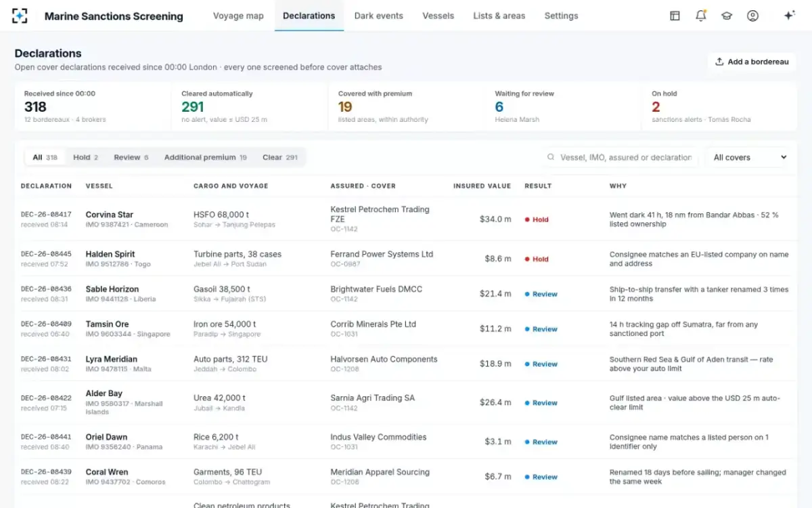This screenshot has height=508, width=812.
Task: Select the Declarations tab
Action: tap(309, 16)
